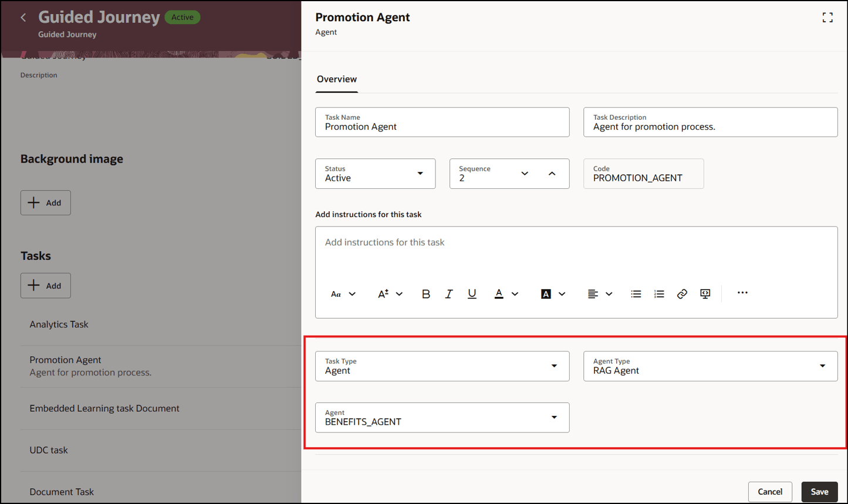The height and width of the screenshot is (504, 848).
Task: Open the Agent Type dropdown
Action: [823, 366]
